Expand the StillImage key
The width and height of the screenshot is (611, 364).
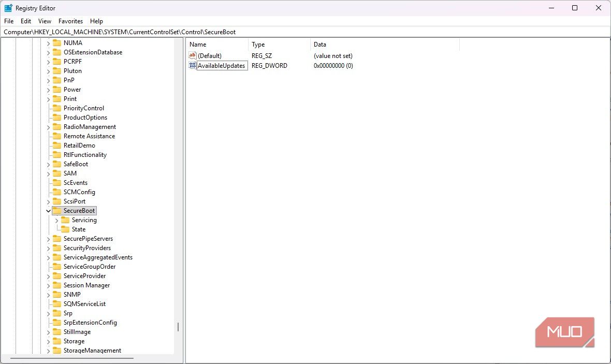48,332
